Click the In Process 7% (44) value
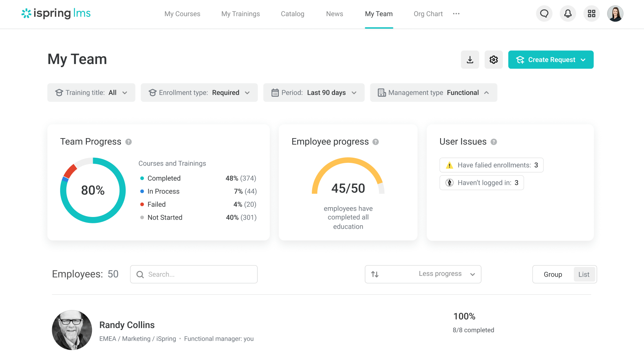644x361 pixels. click(245, 191)
